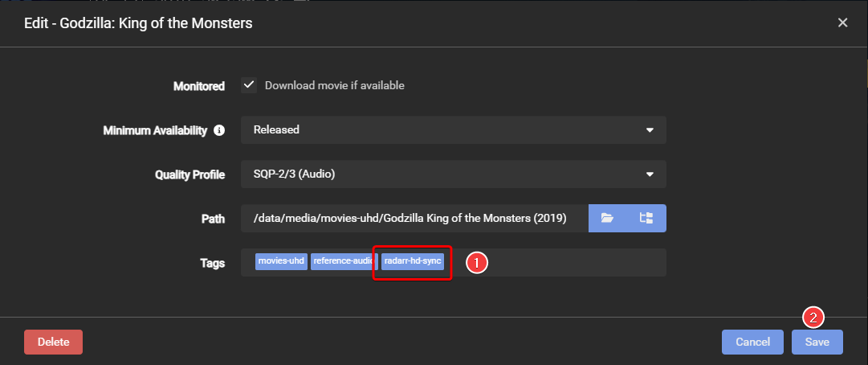Open the Minimum Availability dropdown showing Released
The image size is (868, 365).
click(x=453, y=129)
